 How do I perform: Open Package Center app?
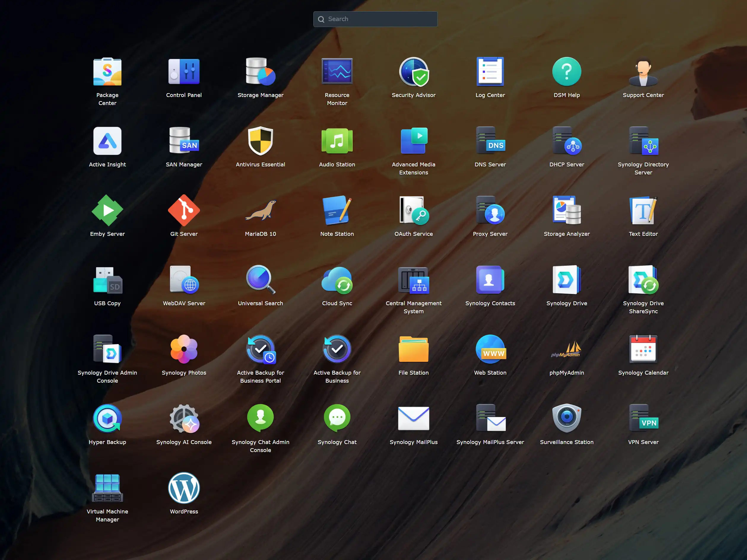click(x=107, y=72)
